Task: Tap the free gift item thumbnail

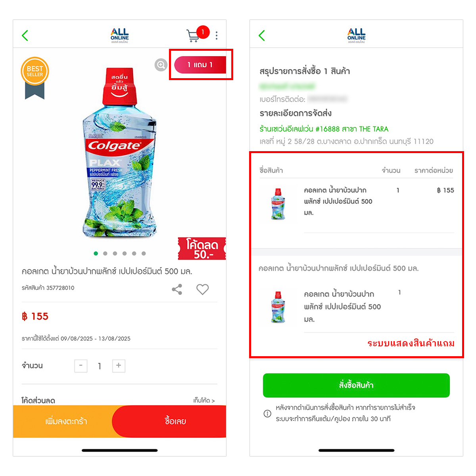Action: click(278, 307)
